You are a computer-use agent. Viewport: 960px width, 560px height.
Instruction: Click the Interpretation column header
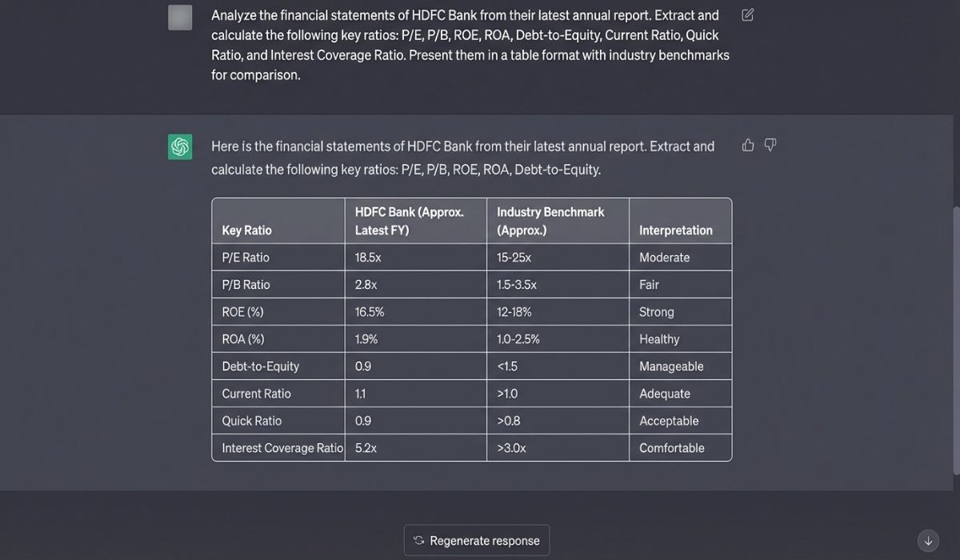[x=676, y=230]
